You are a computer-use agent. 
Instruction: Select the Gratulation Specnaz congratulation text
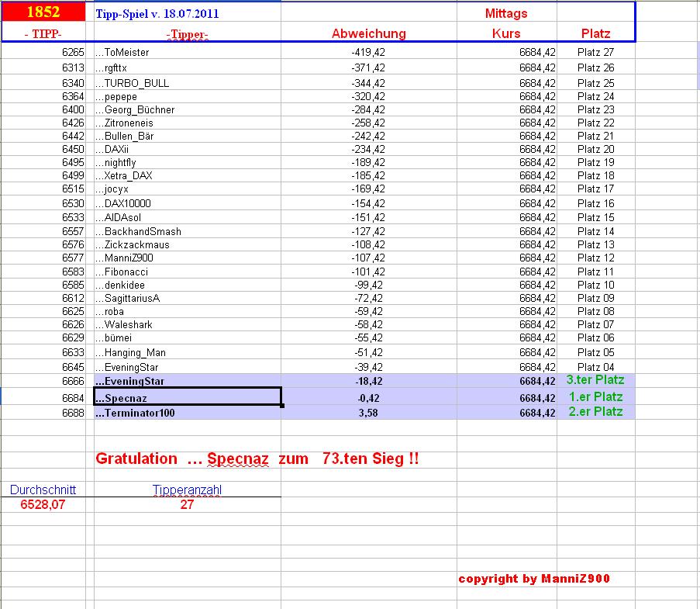(258, 458)
